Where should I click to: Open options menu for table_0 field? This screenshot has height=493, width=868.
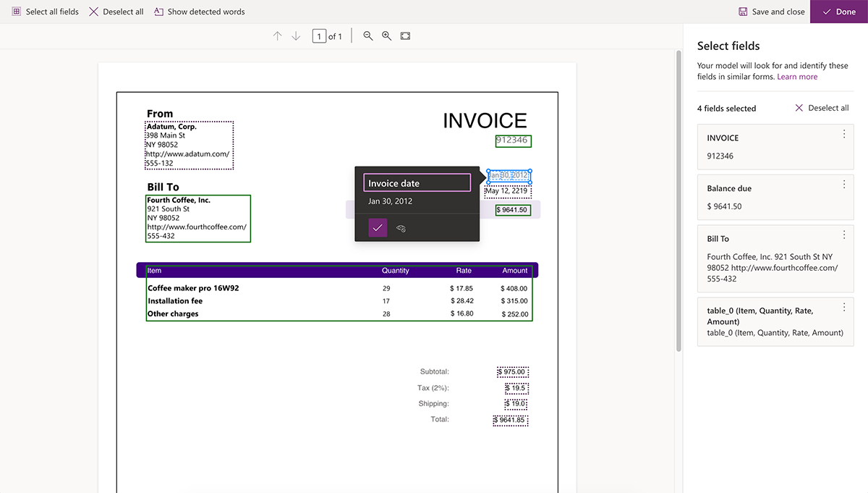coord(843,308)
